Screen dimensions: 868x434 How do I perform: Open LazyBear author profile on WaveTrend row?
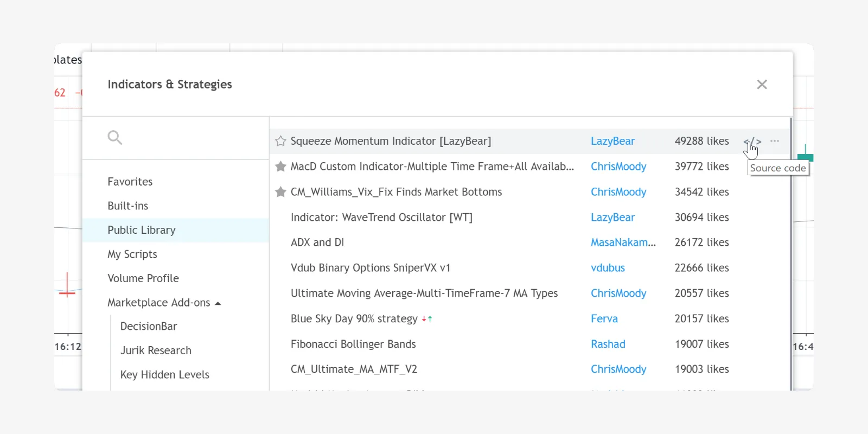(x=612, y=218)
